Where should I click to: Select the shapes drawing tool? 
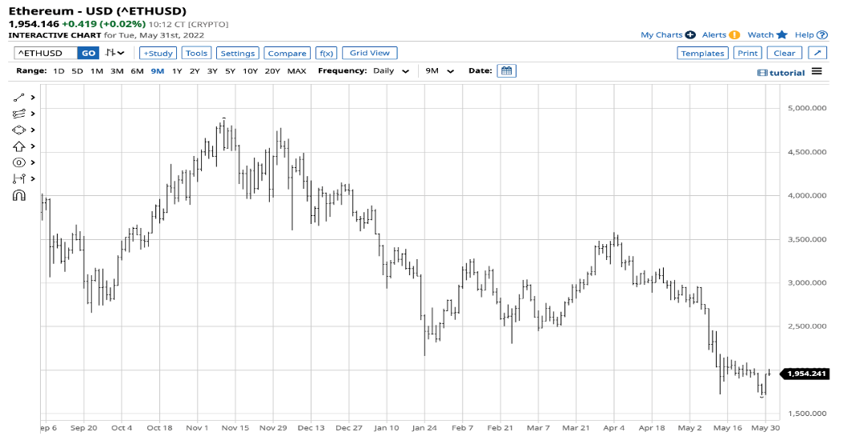19,130
